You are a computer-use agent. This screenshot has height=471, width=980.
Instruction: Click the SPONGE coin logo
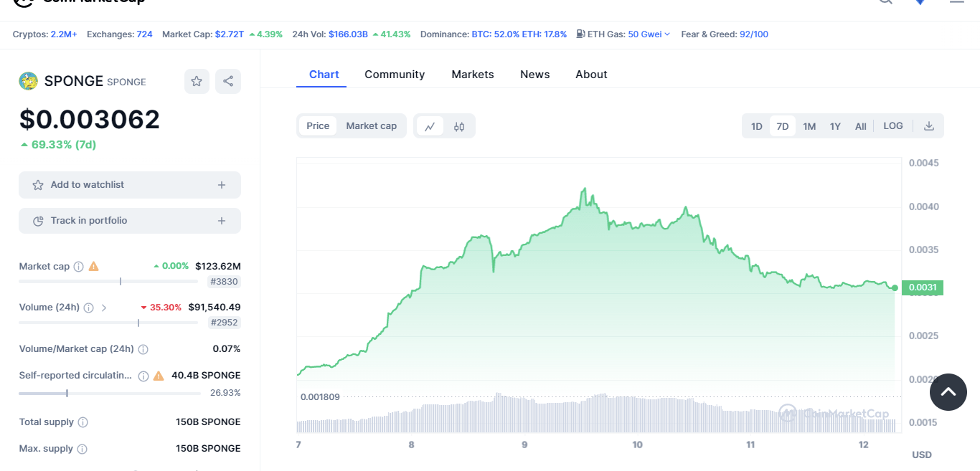click(29, 81)
